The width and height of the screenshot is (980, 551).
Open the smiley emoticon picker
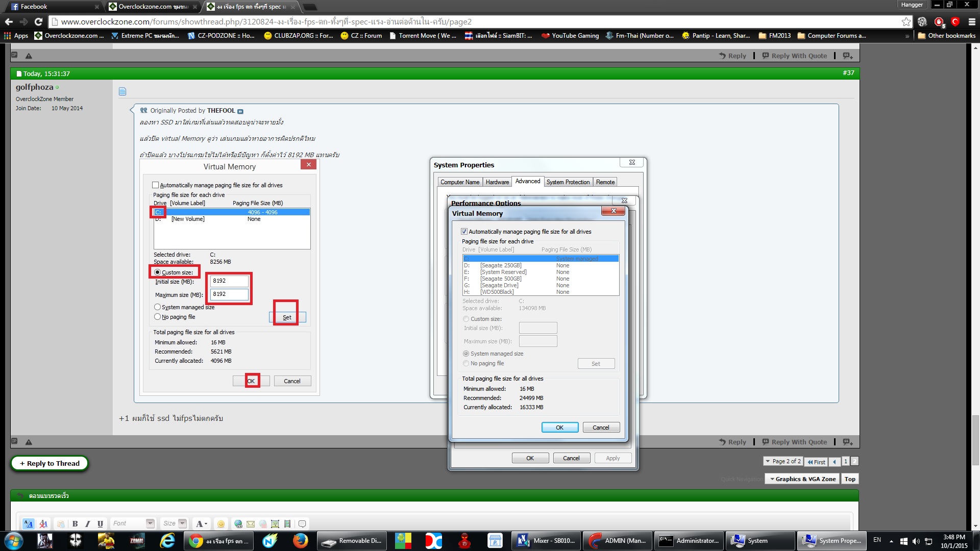click(x=220, y=523)
